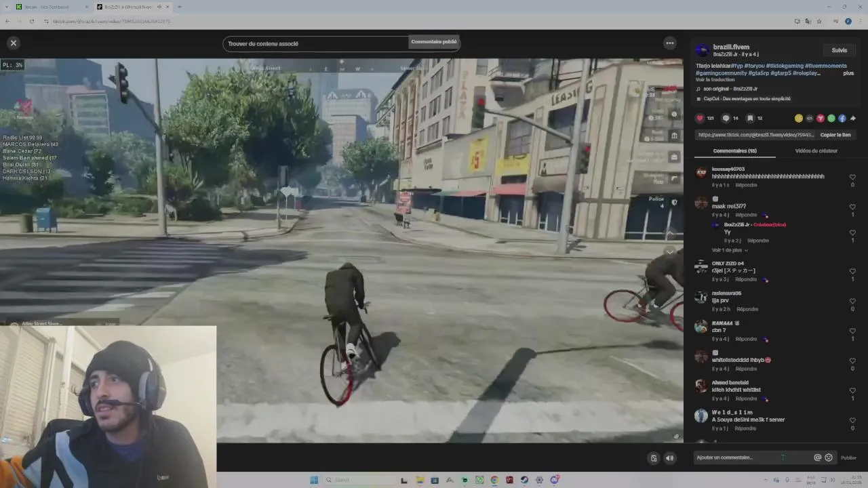Open File Explorer from the taskbar
868x488 pixels.
tap(420, 480)
